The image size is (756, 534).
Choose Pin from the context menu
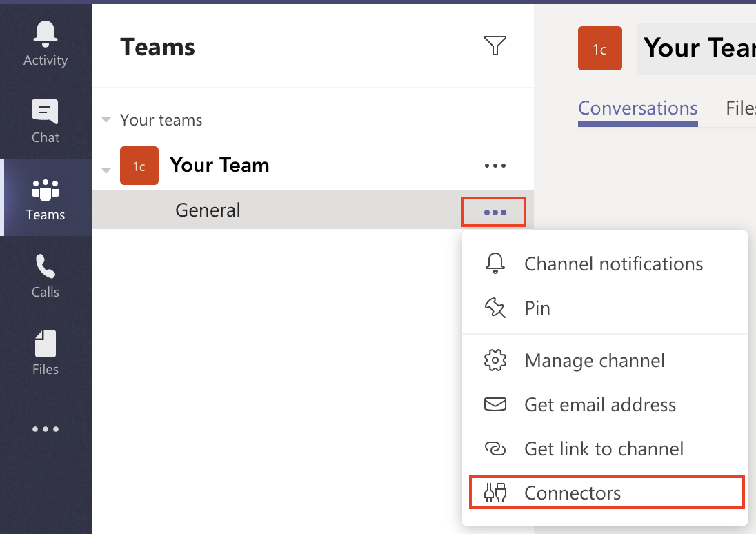pos(605,308)
